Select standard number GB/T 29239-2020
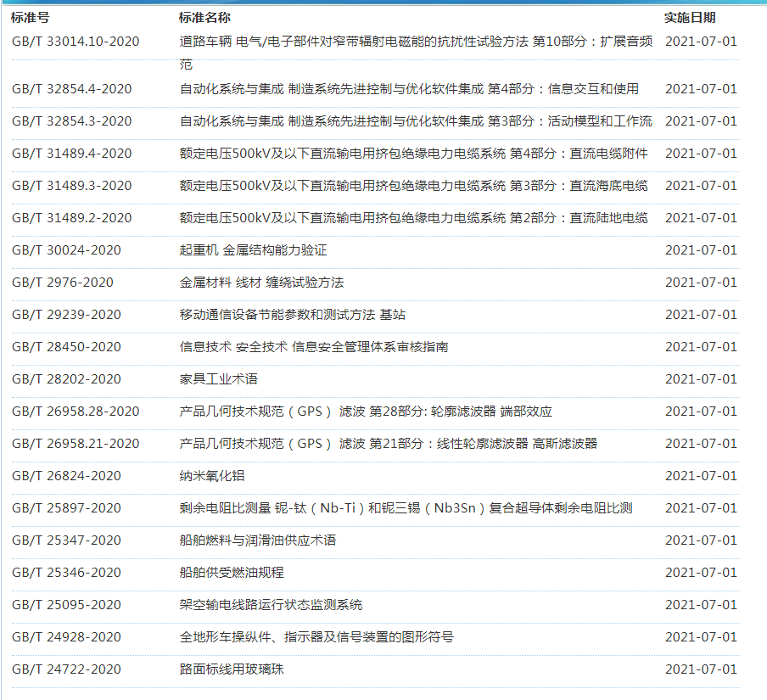The width and height of the screenshot is (767, 700). (66, 315)
